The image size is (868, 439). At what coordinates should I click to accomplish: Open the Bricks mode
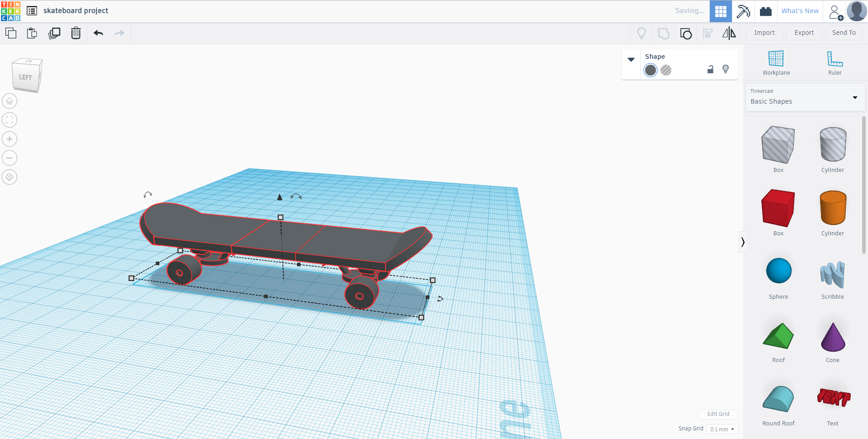tap(766, 11)
